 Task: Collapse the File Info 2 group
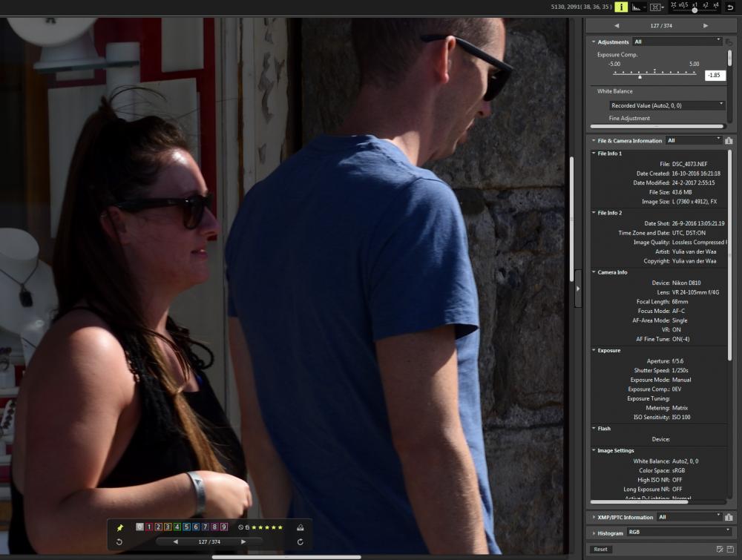click(594, 213)
